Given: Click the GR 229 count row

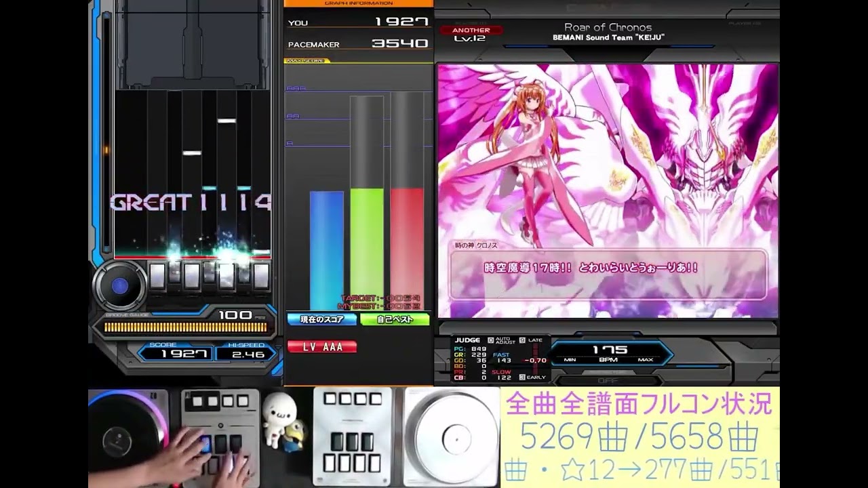Looking at the screenshot, I should tap(470, 354).
